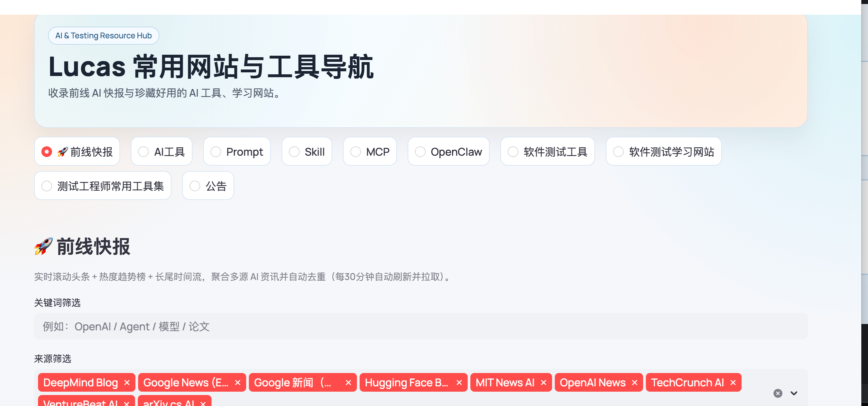Click the 关键词筛选 label
Viewport: 868px width, 406px height.
(57, 303)
